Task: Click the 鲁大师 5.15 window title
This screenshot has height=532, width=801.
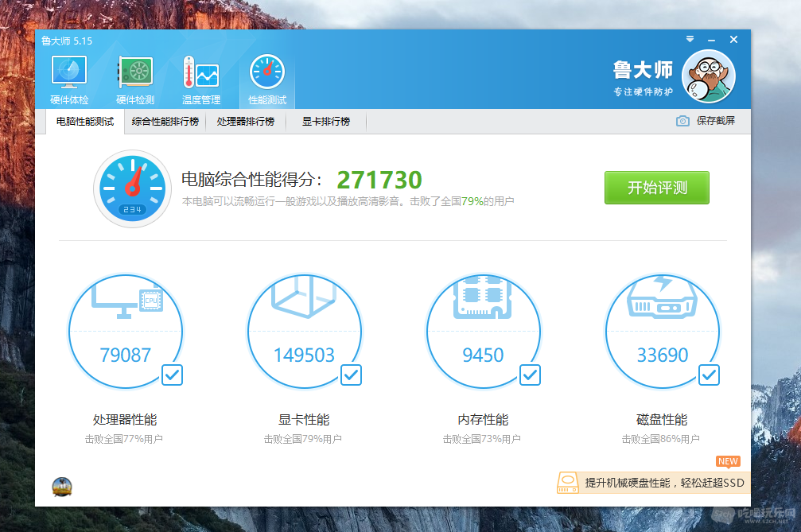Action: coord(67,41)
